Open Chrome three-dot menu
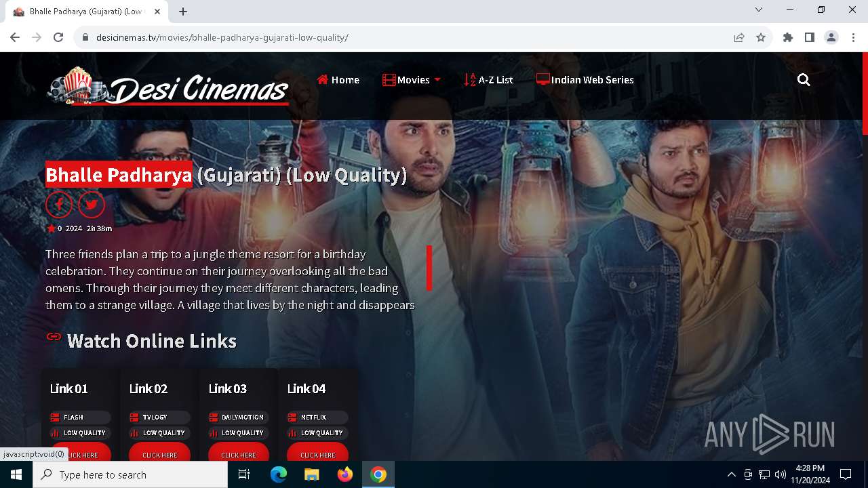Screen dimensions: 868x488 [853, 37]
